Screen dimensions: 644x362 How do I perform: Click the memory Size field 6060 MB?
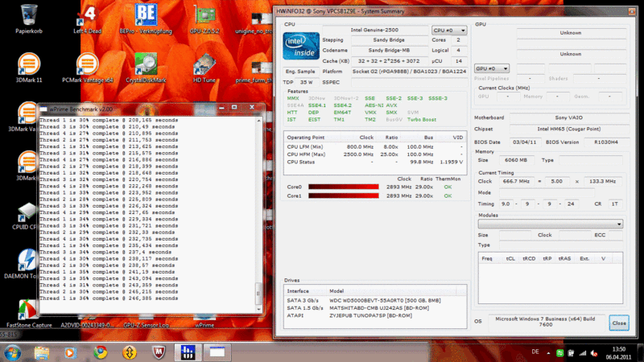click(x=516, y=160)
